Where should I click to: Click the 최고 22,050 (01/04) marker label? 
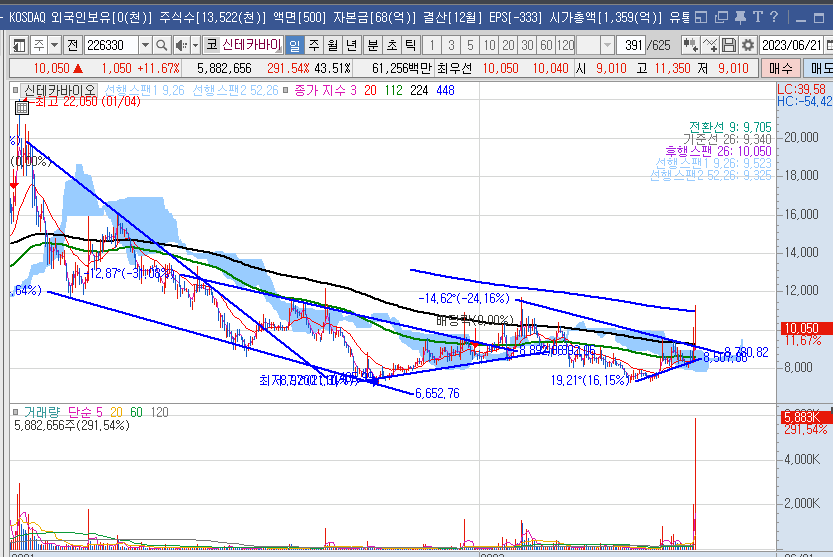tap(88, 101)
